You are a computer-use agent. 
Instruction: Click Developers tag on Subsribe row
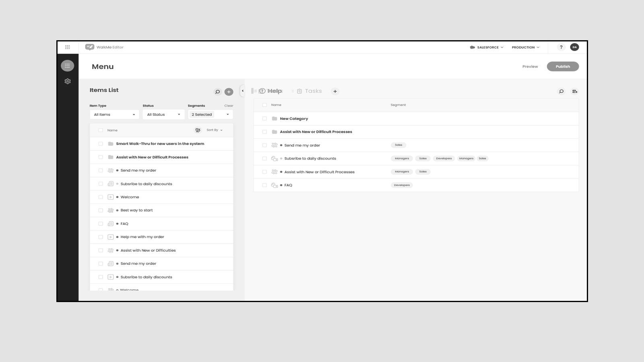pos(444,158)
